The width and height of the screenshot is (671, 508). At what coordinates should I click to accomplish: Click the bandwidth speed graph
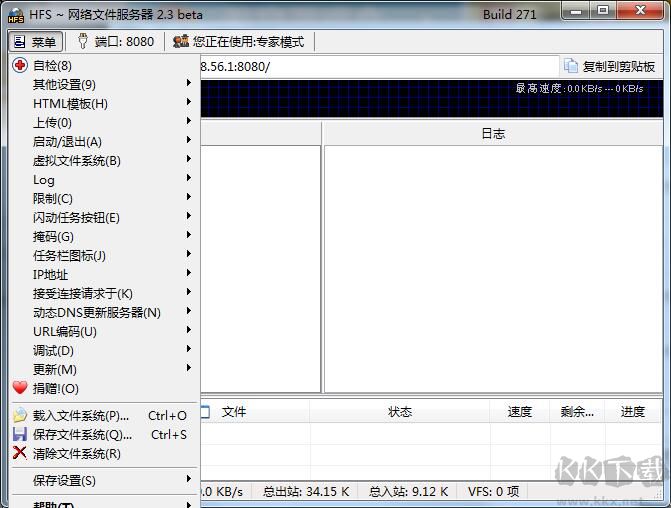pos(431,98)
